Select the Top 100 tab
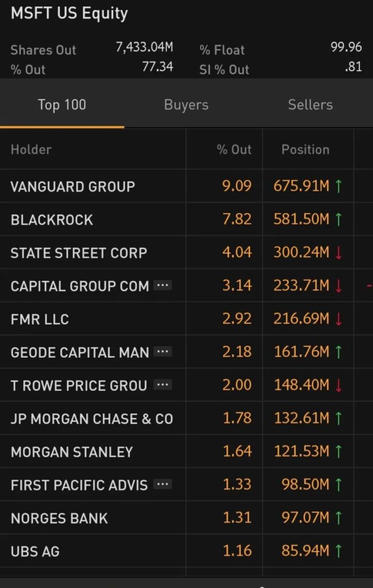The image size is (373, 588). pos(62,105)
